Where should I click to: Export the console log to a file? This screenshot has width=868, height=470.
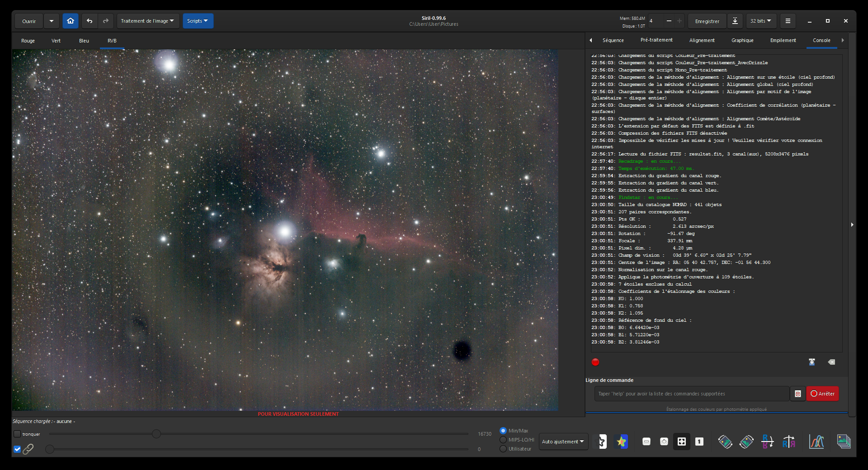[812, 362]
